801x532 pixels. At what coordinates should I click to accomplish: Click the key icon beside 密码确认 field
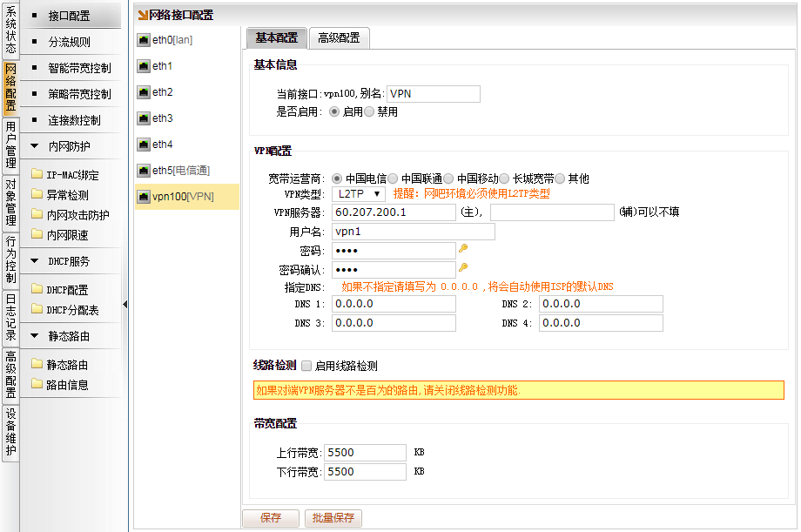click(x=463, y=268)
